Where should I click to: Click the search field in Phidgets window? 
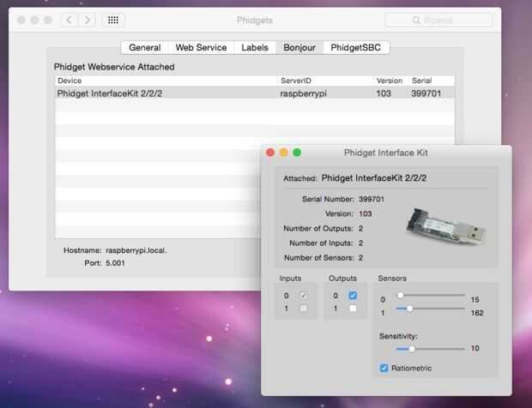(438, 21)
